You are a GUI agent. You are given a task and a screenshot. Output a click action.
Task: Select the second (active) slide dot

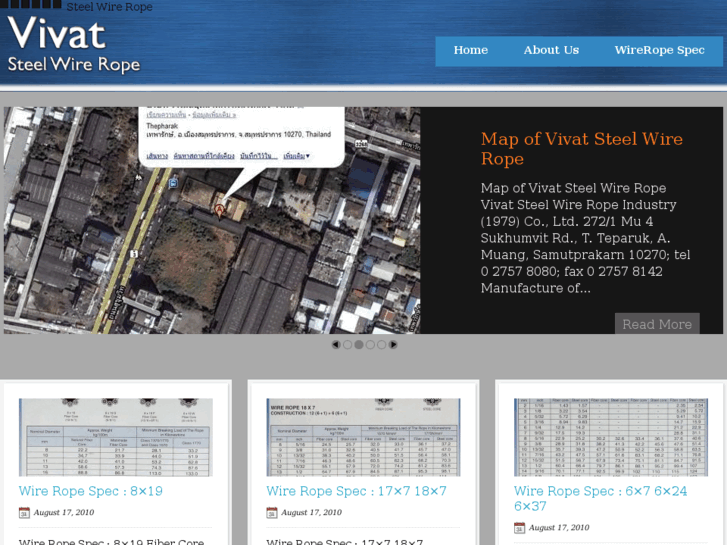point(359,345)
